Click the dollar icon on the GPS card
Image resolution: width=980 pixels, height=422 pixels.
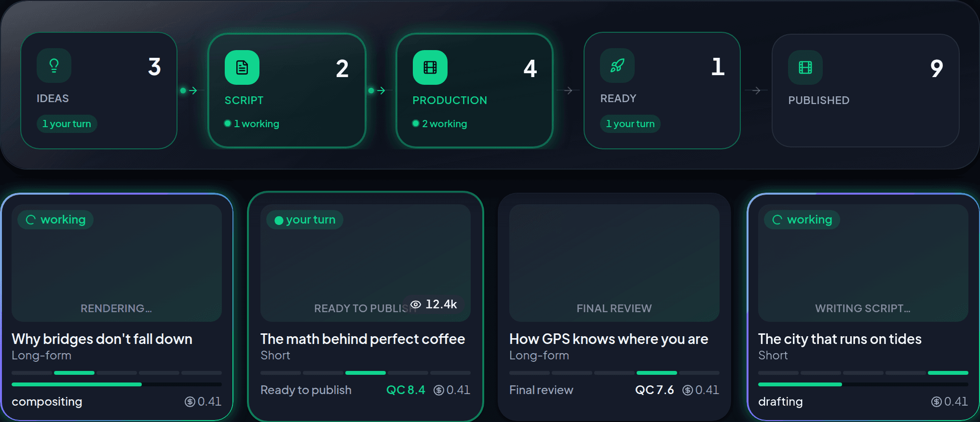688,390
